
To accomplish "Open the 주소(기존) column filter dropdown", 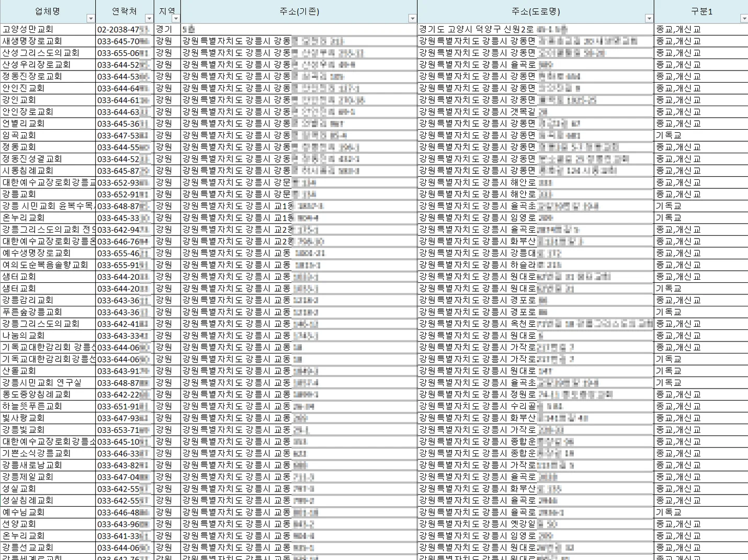I will click(x=412, y=19).
